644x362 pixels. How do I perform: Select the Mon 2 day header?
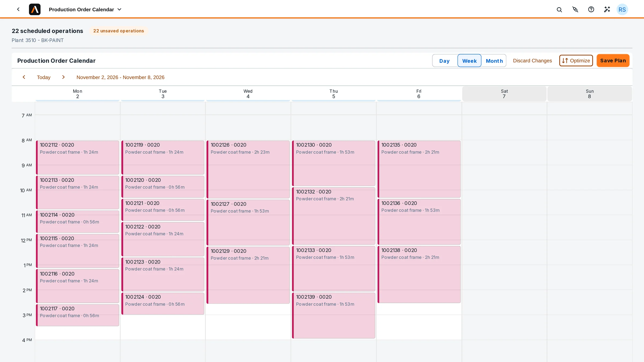78,94
